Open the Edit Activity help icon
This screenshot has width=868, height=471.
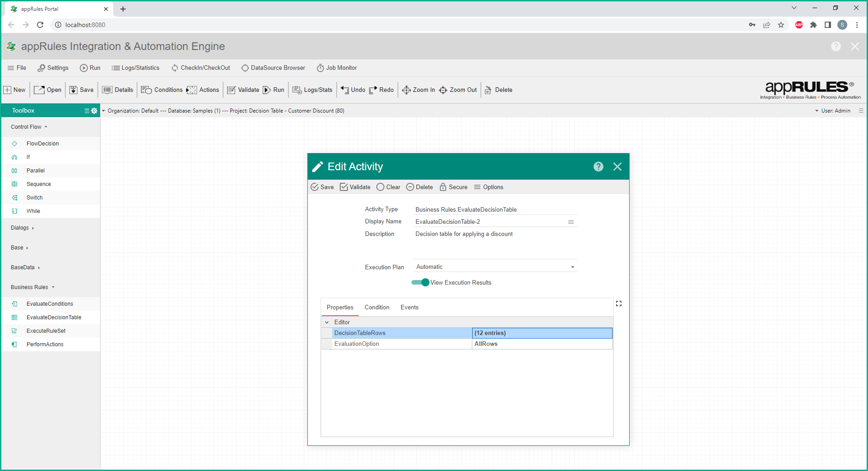[x=598, y=167]
